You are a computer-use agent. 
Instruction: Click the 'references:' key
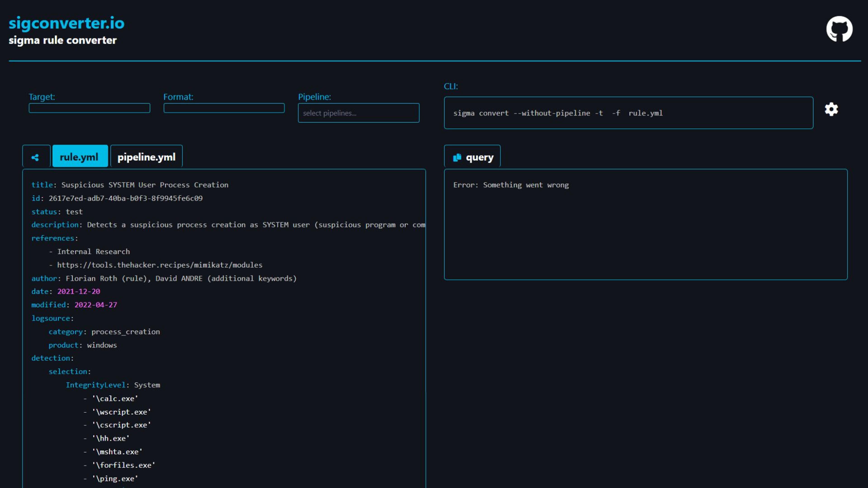pyautogui.click(x=54, y=238)
